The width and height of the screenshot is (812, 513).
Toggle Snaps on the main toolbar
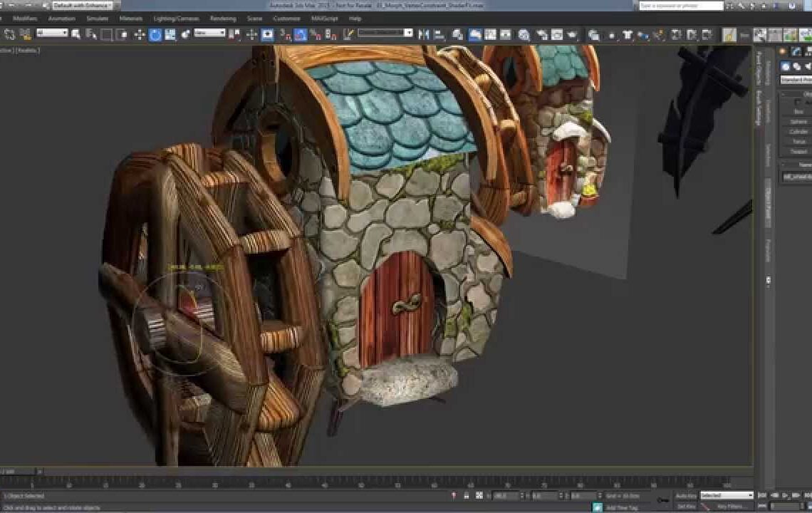[267, 32]
